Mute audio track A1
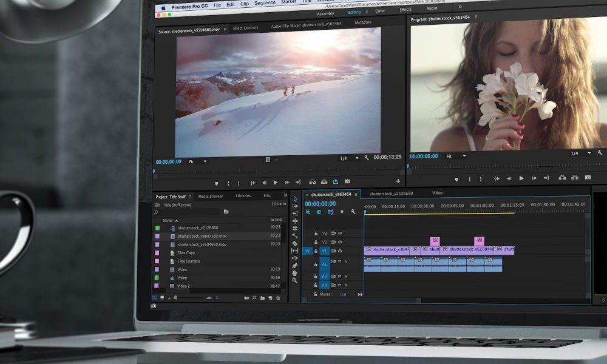Screen dimensions: 607x364 [340, 261]
